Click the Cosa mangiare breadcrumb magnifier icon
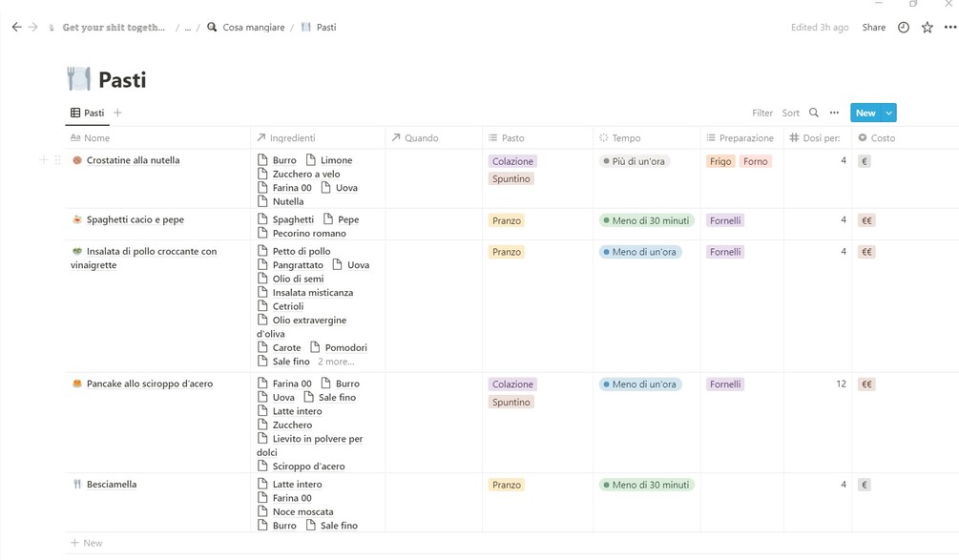Screen dimensions: 959x560 [x=212, y=27]
